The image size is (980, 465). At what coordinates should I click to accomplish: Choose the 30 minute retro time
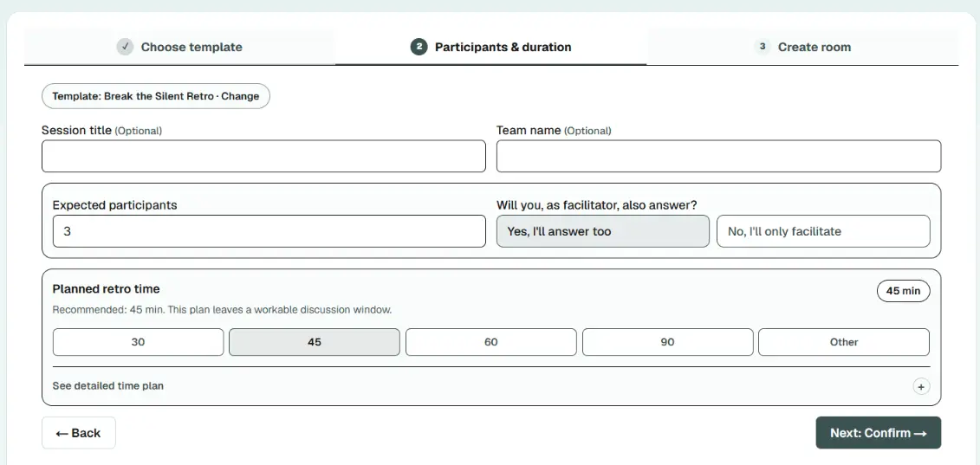coord(138,343)
